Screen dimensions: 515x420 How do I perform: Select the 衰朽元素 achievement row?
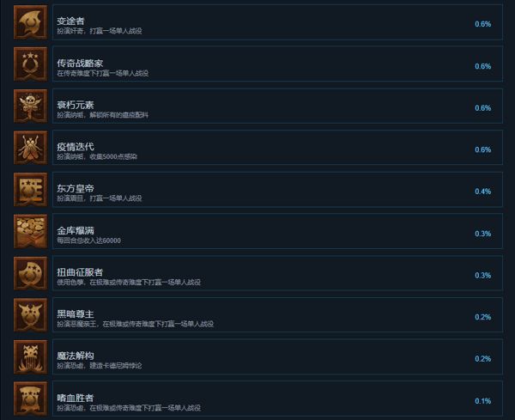coord(277,106)
